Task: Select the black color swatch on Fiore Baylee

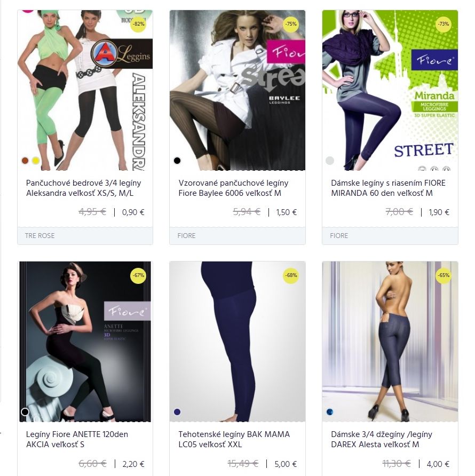Action: click(177, 161)
